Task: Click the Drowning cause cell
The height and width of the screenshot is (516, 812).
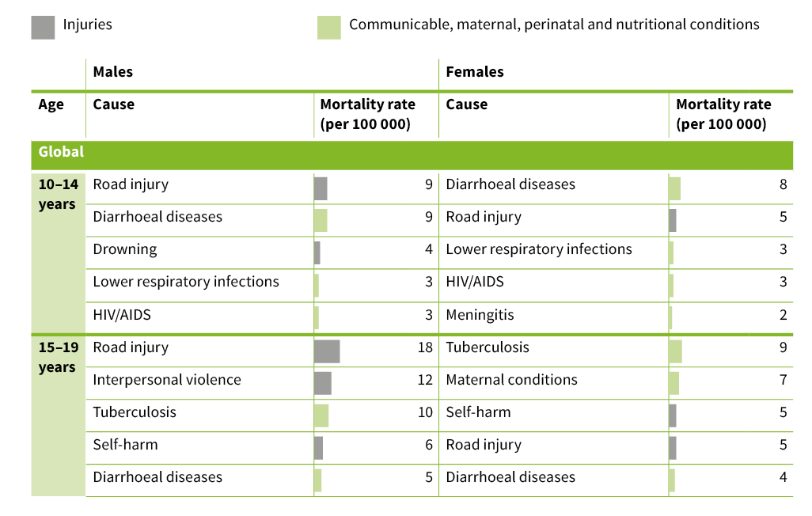Action: click(x=125, y=250)
